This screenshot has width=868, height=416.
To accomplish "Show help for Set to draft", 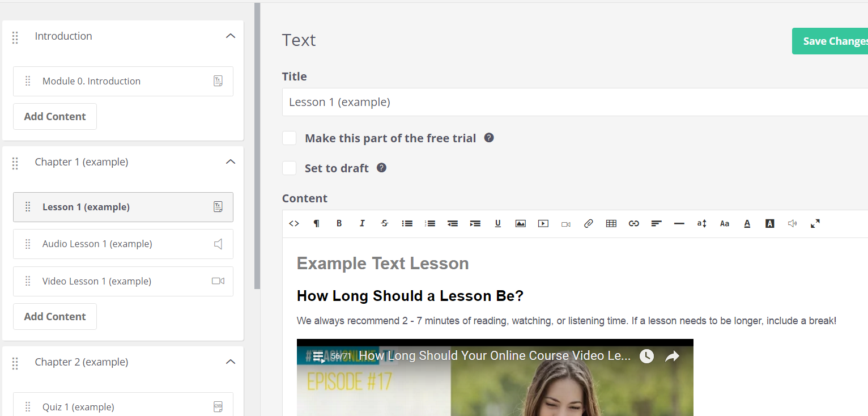I will tap(382, 168).
